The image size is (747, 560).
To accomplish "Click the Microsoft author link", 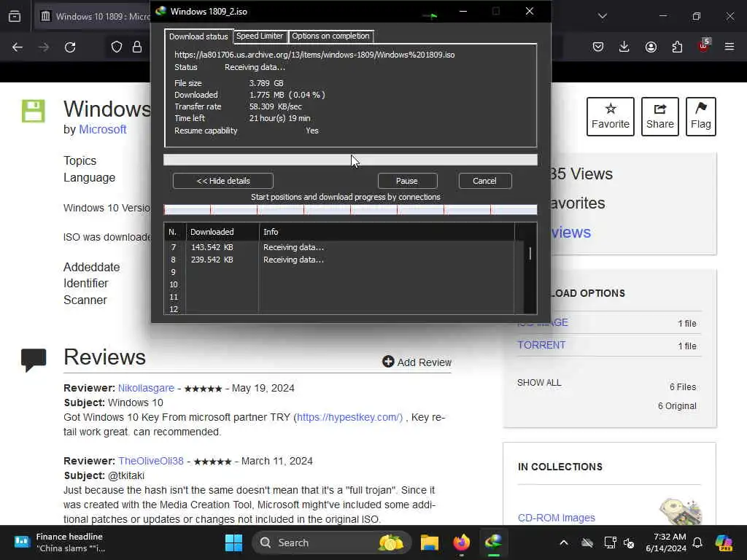I will [x=102, y=130].
